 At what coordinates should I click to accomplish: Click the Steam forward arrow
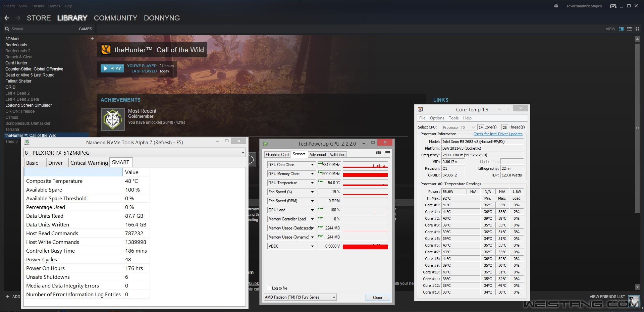click(x=18, y=18)
